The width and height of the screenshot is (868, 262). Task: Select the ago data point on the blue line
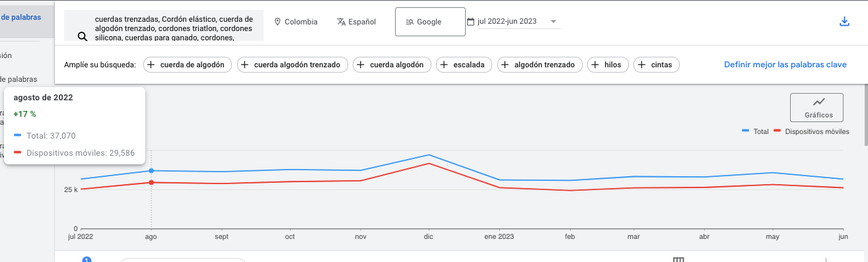coord(151,171)
